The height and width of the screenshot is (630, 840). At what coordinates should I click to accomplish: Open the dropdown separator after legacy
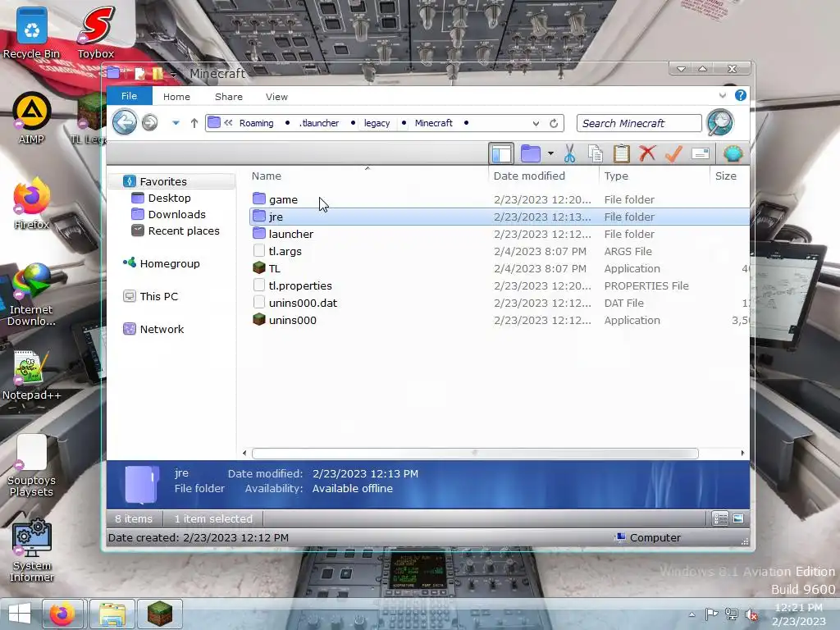pos(404,123)
